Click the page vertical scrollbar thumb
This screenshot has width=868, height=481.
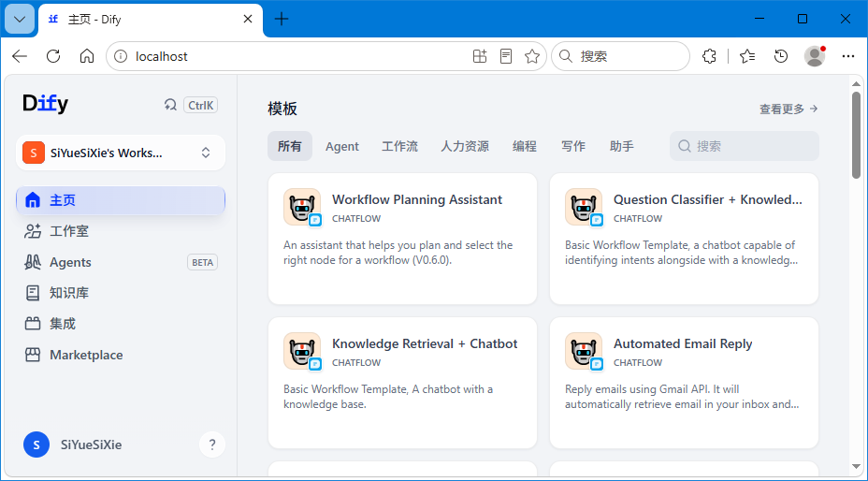[856, 135]
